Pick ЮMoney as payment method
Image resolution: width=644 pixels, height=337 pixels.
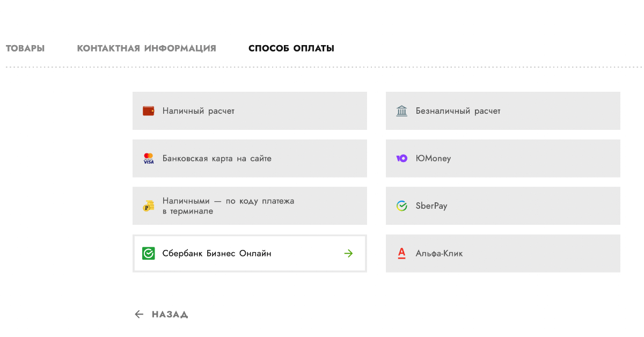(503, 158)
